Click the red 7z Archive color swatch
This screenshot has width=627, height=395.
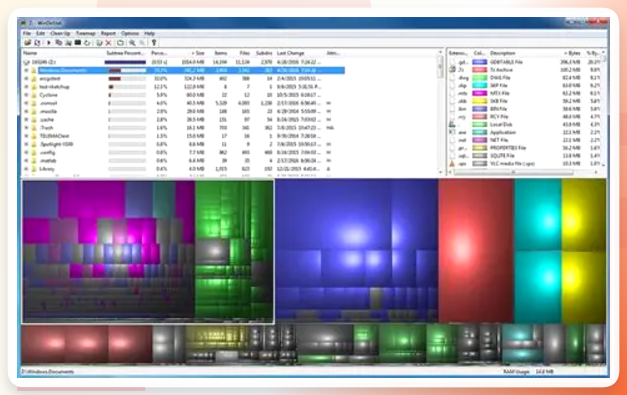coord(479,70)
